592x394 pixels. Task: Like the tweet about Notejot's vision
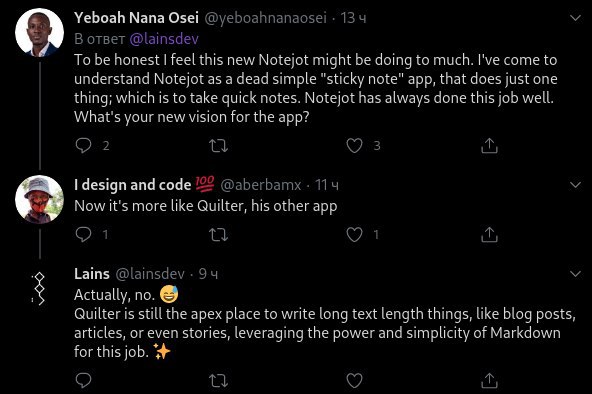(x=354, y=146)
